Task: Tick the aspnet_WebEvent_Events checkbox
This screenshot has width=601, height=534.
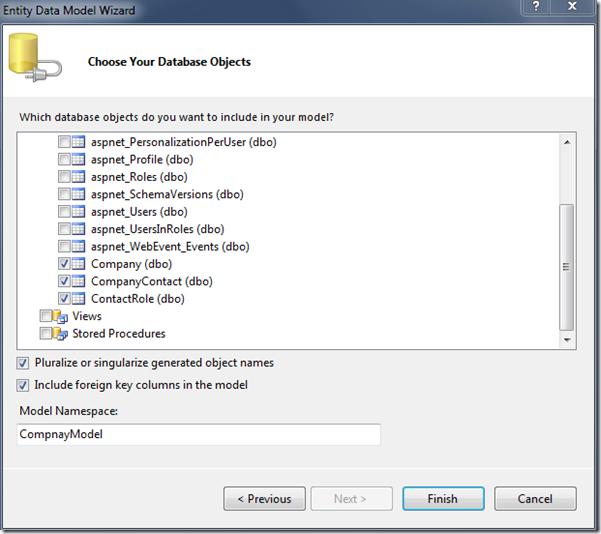Action: coord(64,246)
